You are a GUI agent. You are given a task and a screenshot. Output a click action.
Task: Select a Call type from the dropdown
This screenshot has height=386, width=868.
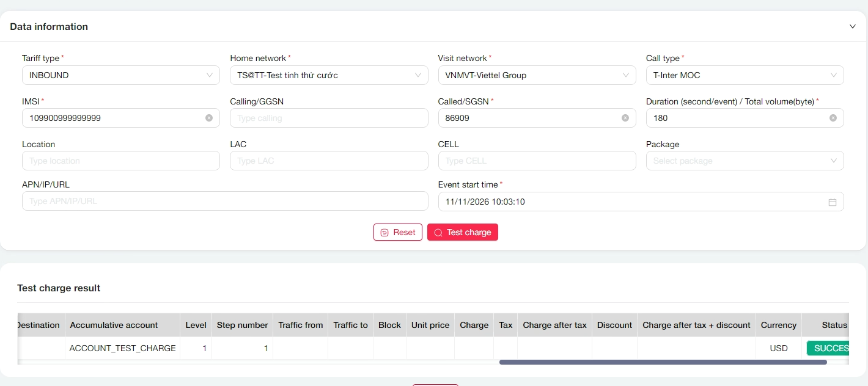coord(744,75)
